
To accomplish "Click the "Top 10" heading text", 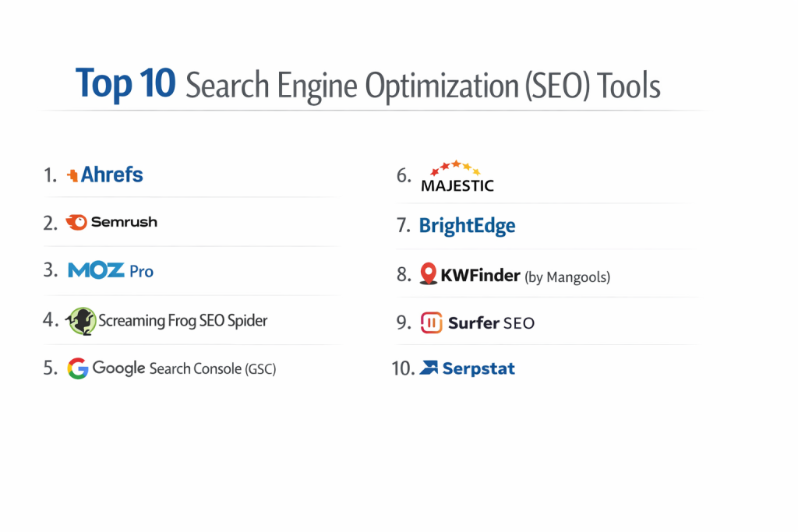I will 125,84.
